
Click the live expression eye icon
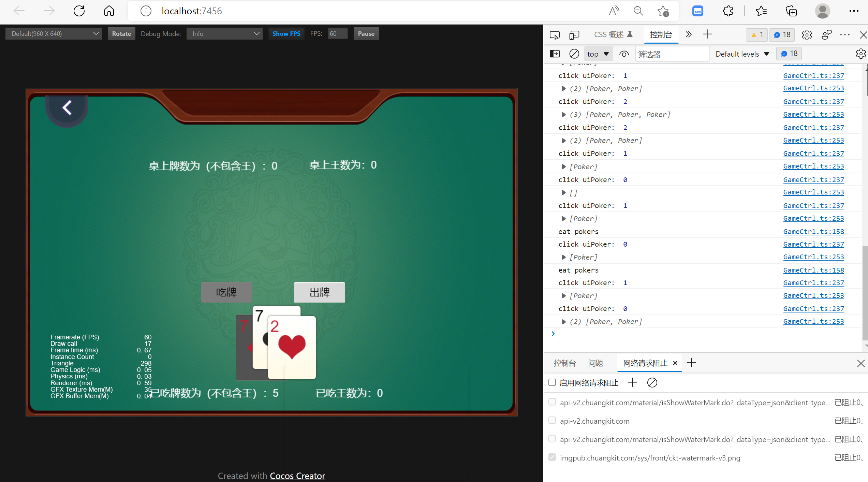pos(624,54)
